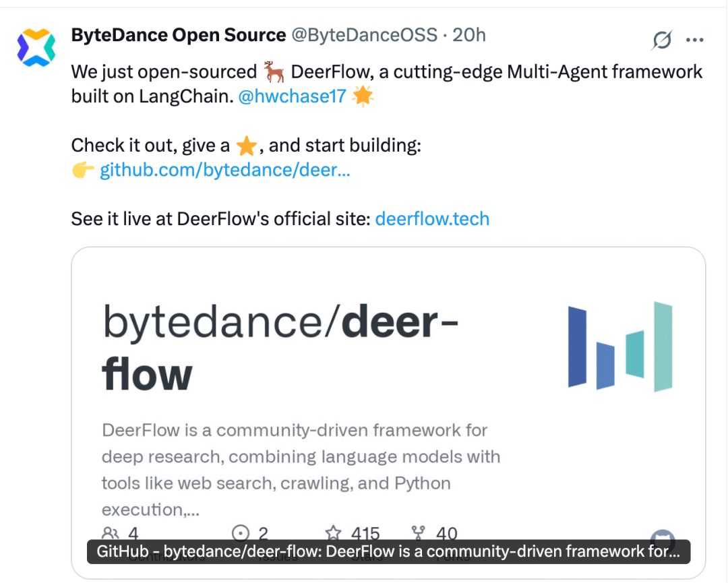Visit the @hwchase17 mention
728x583 pixels.
click(x=292, y=96)
